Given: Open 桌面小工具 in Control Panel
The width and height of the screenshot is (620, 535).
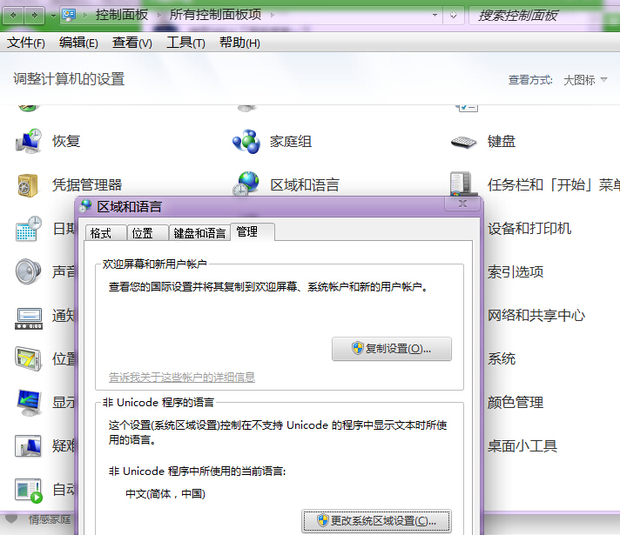Looking at the screenshot, I should [522, 446].
